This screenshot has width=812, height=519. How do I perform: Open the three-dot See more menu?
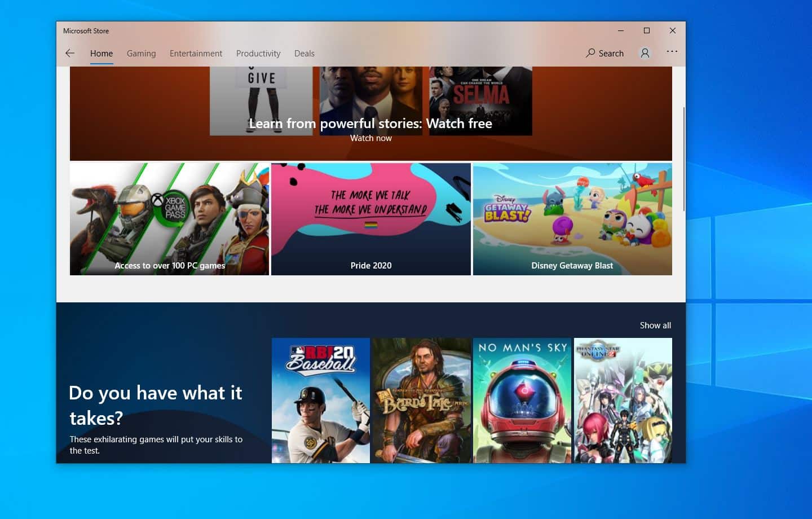tap(672, 51)
